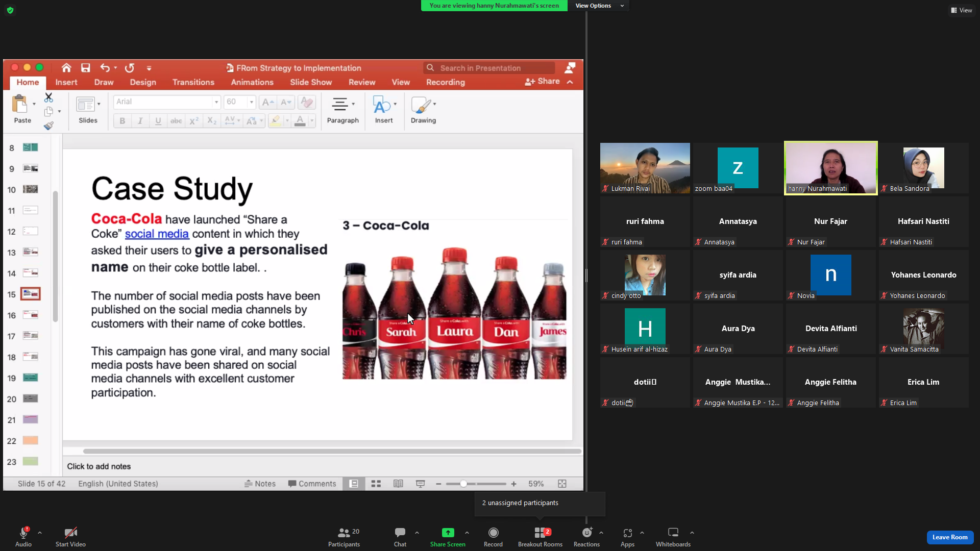Expand the Arial font name dropdown
The image size is (980, 551).
(x=216, y=102)
